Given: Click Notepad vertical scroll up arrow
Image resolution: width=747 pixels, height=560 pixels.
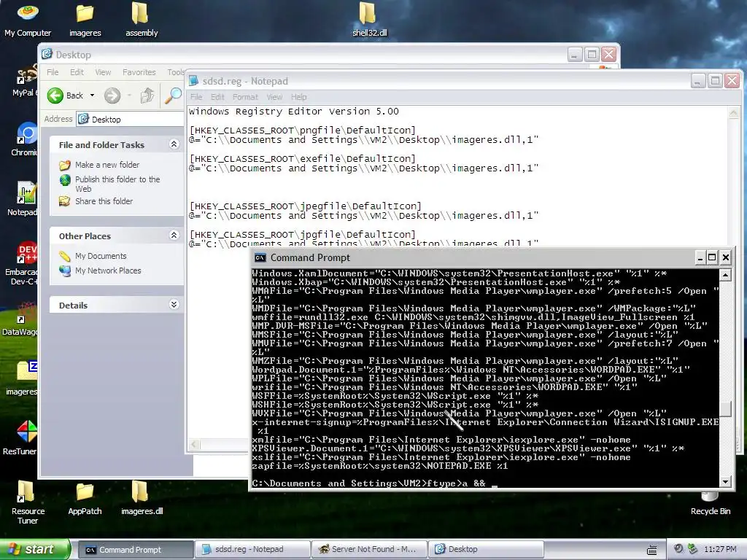Looking at the screenshot, I should pos(734,113).
